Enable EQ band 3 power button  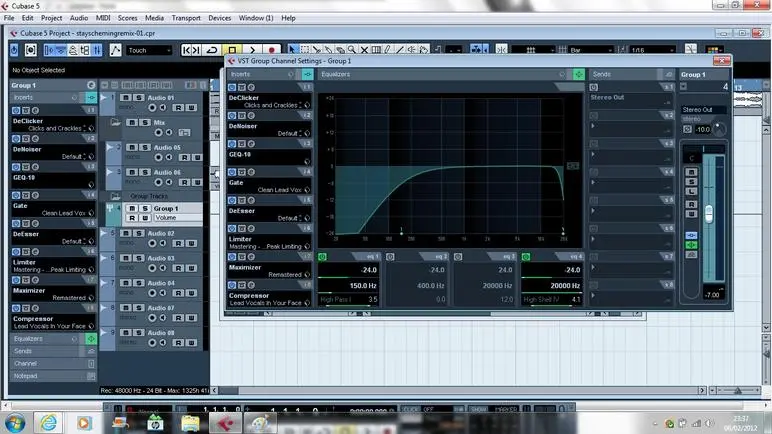tap(458, 257)
